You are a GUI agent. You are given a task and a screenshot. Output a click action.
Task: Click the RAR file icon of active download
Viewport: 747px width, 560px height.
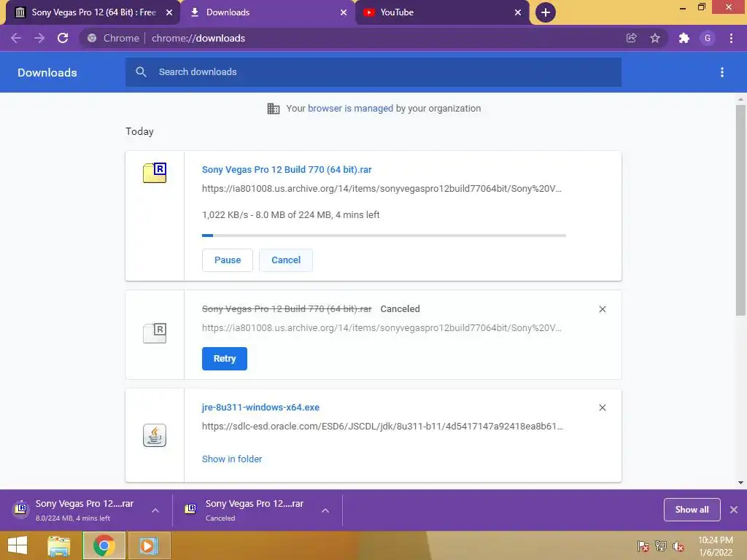point(155,172)
